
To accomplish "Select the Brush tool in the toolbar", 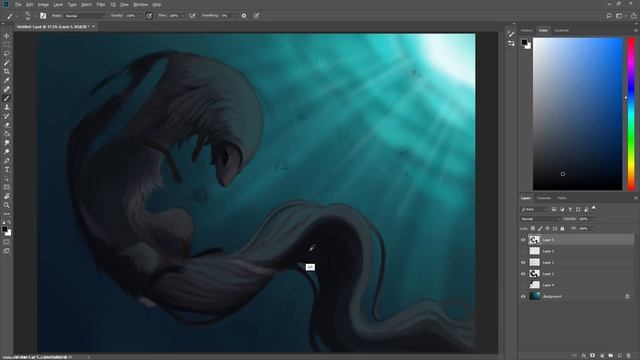I will (7, 98).
